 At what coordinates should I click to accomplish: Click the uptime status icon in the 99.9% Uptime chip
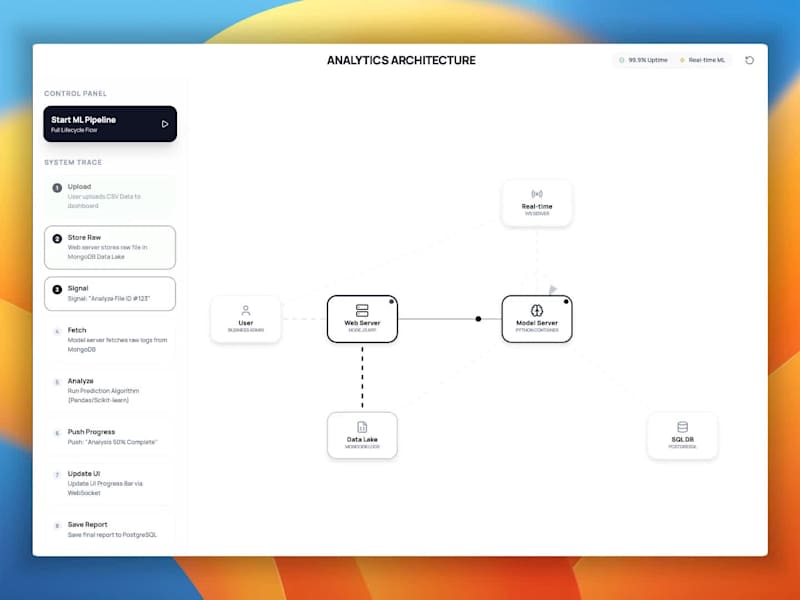coord(623,59)
